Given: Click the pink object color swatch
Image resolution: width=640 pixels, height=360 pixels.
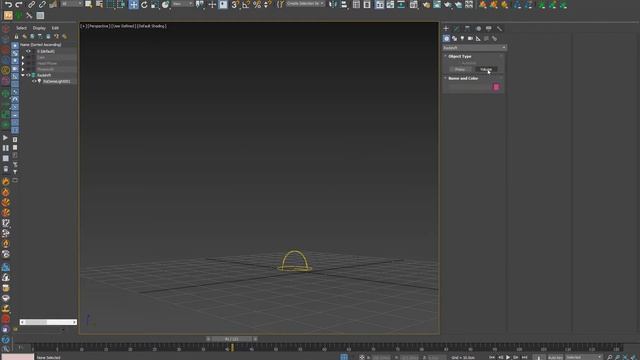Looking at the screenshot, I should tap(496, 87).
